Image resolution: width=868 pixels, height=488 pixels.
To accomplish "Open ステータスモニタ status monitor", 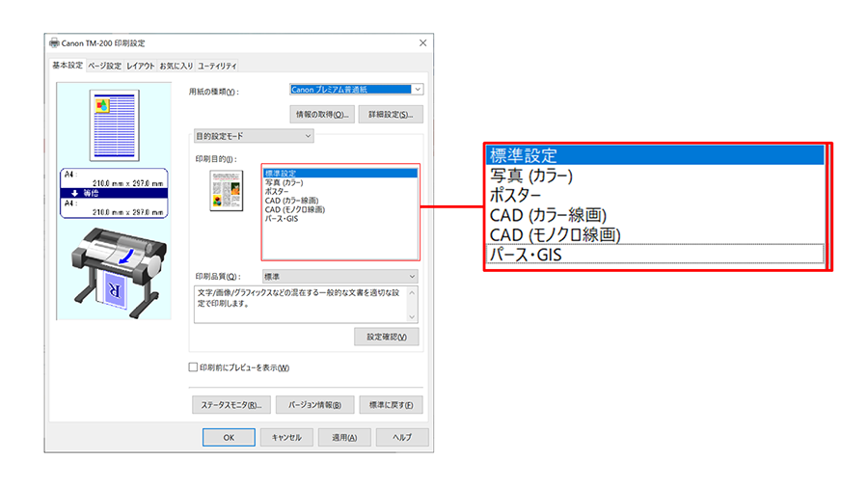I will [x=228, y=405].
